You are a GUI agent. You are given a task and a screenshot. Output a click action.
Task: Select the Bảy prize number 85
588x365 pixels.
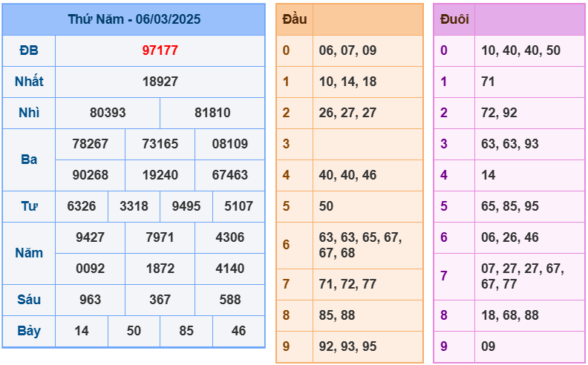click(186, 331)
